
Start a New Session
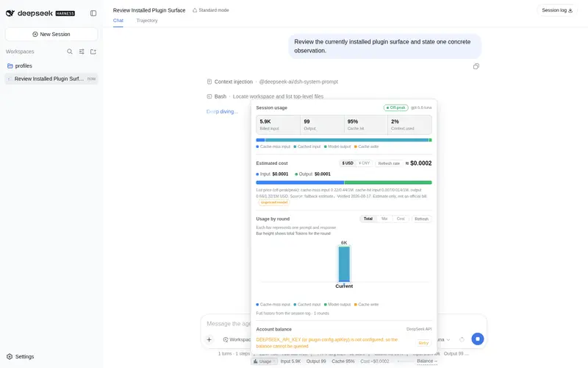pyautogui.click(x=51, y=34)
